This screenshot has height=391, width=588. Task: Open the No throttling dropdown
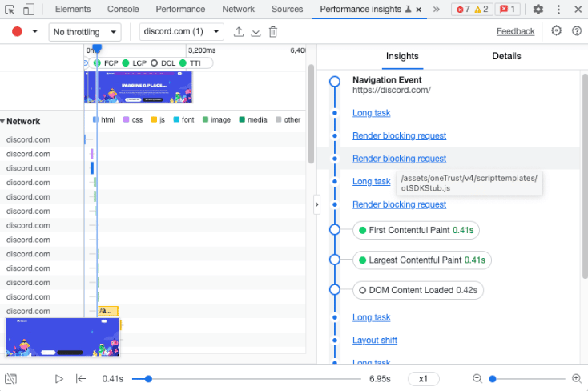[85, 32]
